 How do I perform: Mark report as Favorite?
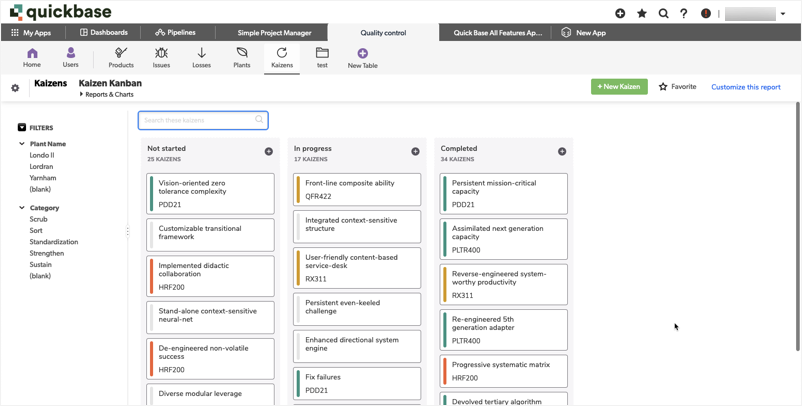point(677,86)
